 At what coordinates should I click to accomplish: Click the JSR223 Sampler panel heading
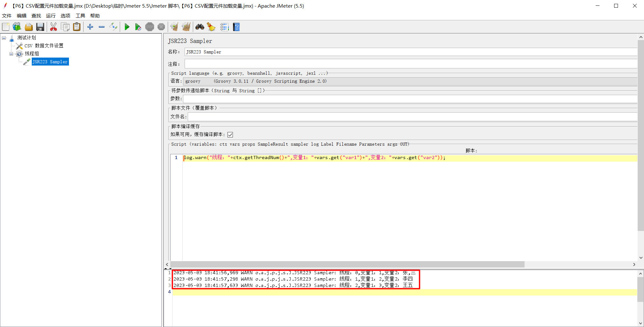[190, 41]
